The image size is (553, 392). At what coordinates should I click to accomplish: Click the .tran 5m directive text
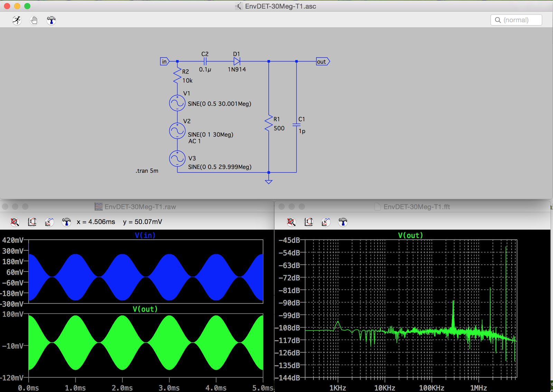click(x=147, y=171)
